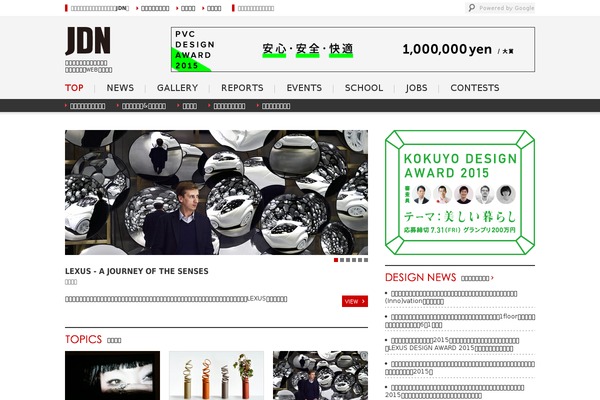Click the dark sub-navigation link containing an ampersand
Viewport: 600px width, 400px height.
click(143, 106)
